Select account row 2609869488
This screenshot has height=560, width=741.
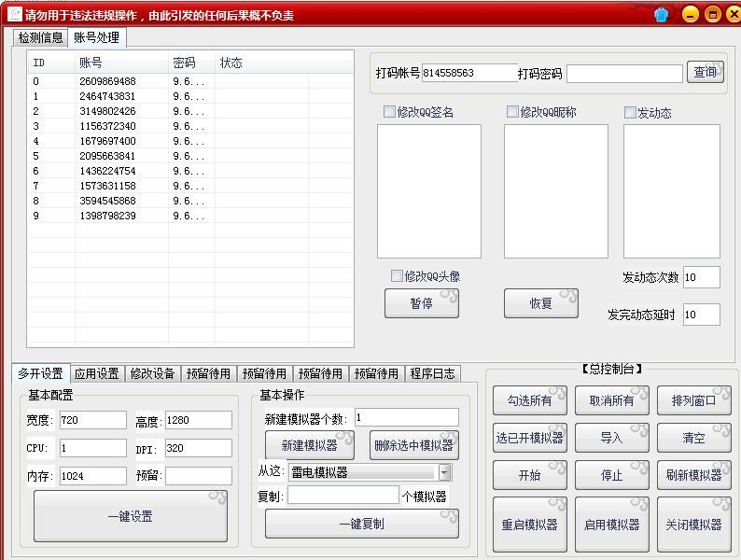(190, 81)
